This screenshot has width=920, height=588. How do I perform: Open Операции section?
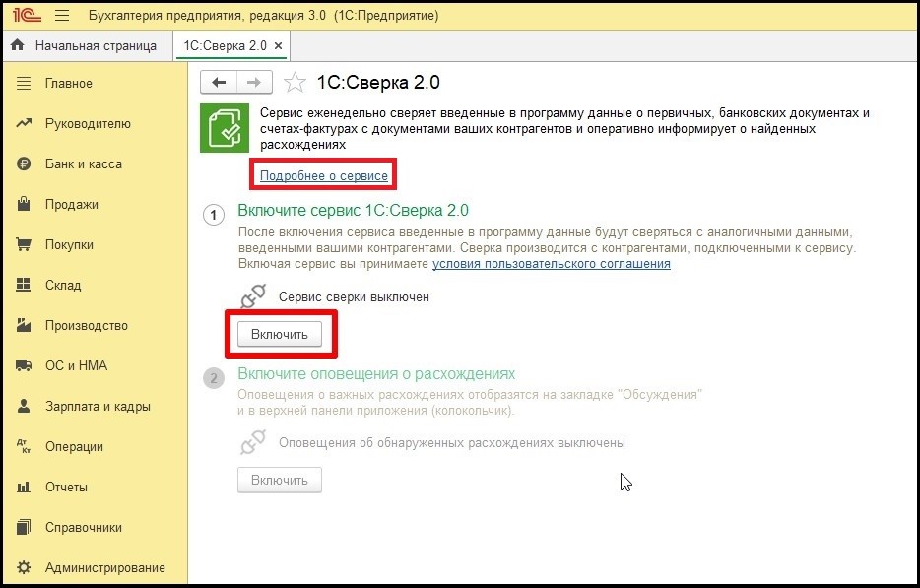pyautogui.click(x=74, y=446)
